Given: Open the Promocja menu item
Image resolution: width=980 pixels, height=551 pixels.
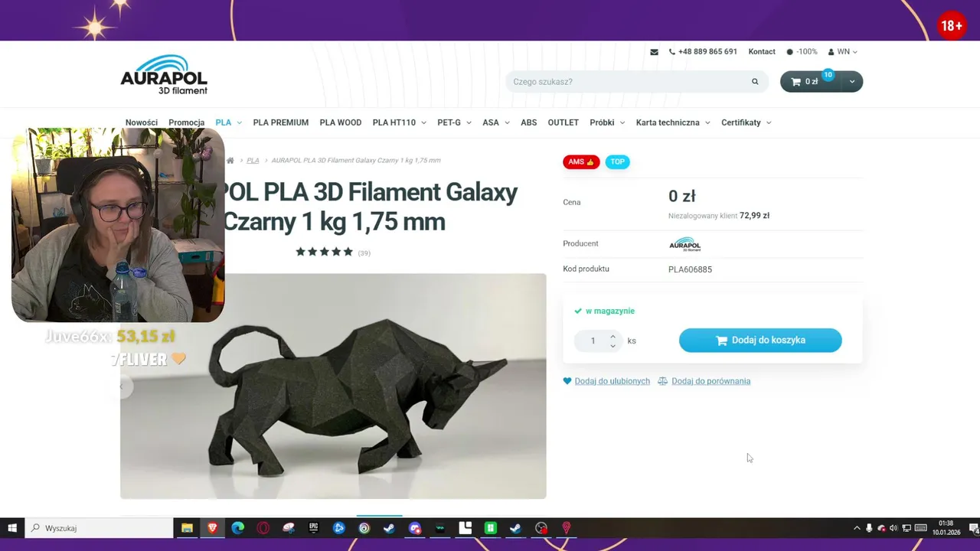Looking at the screenshot, I should click(x=187, y=122).
